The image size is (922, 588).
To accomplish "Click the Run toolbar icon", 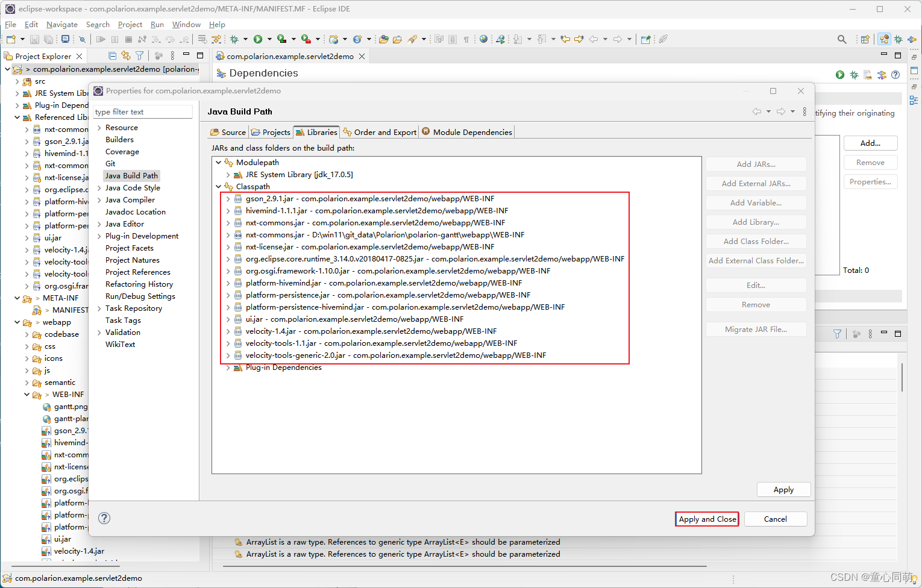I will click(259, 39).
